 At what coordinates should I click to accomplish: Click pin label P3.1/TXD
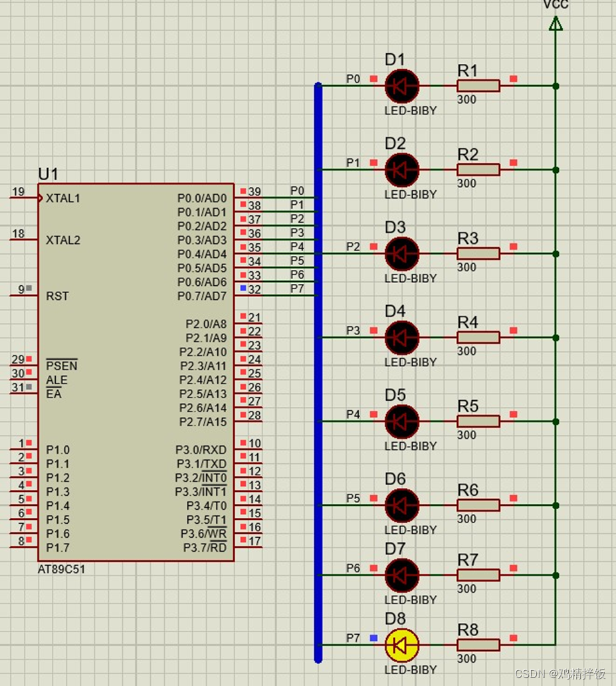point(201,464)
